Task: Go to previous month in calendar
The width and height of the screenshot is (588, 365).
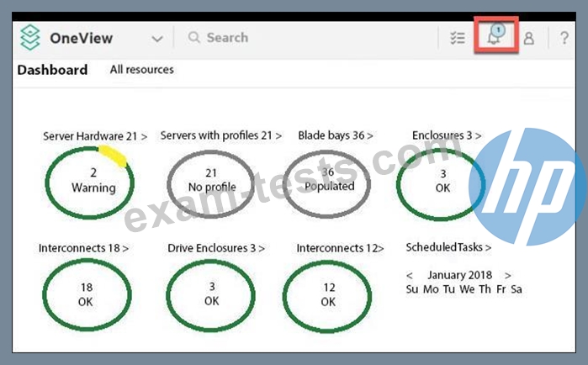Action: coord(410,276)
